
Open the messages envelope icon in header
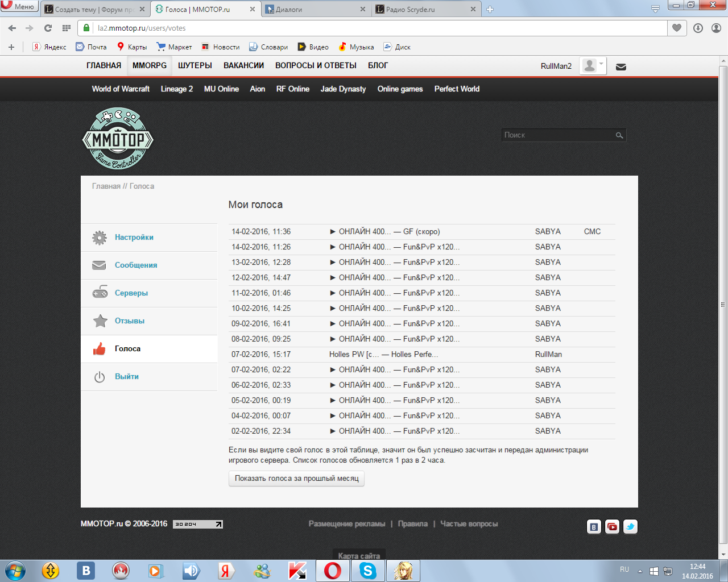(x=621, y=66)
